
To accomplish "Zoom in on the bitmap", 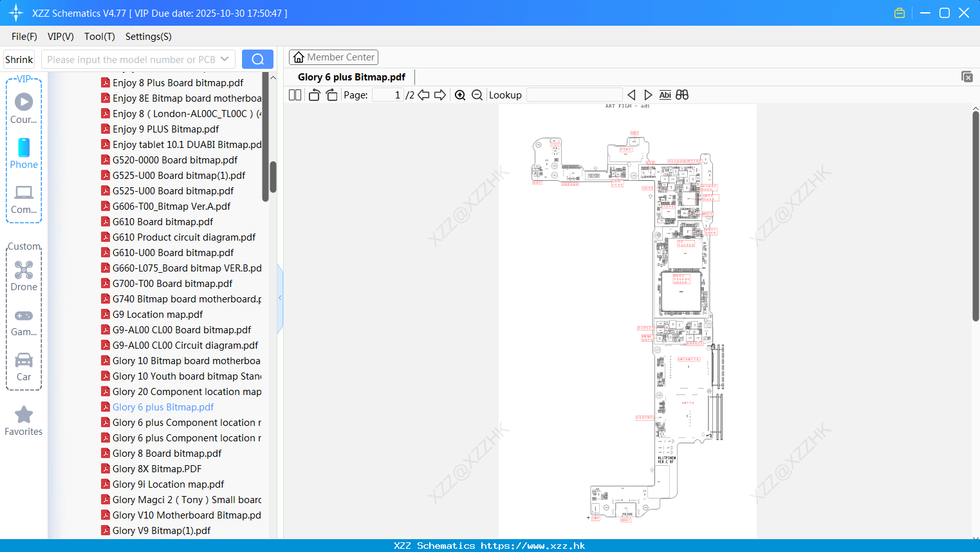I will (x=460, y=95).
